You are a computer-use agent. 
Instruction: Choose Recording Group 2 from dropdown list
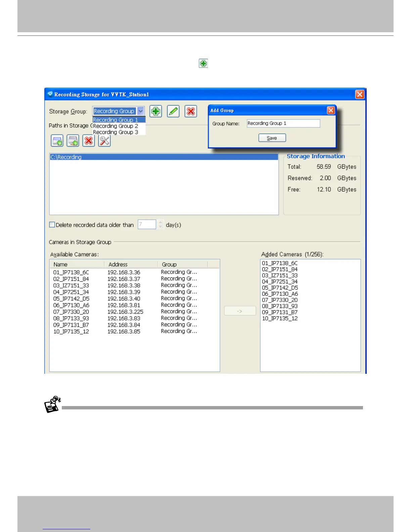pyautogui.click(x=119, y=126)
